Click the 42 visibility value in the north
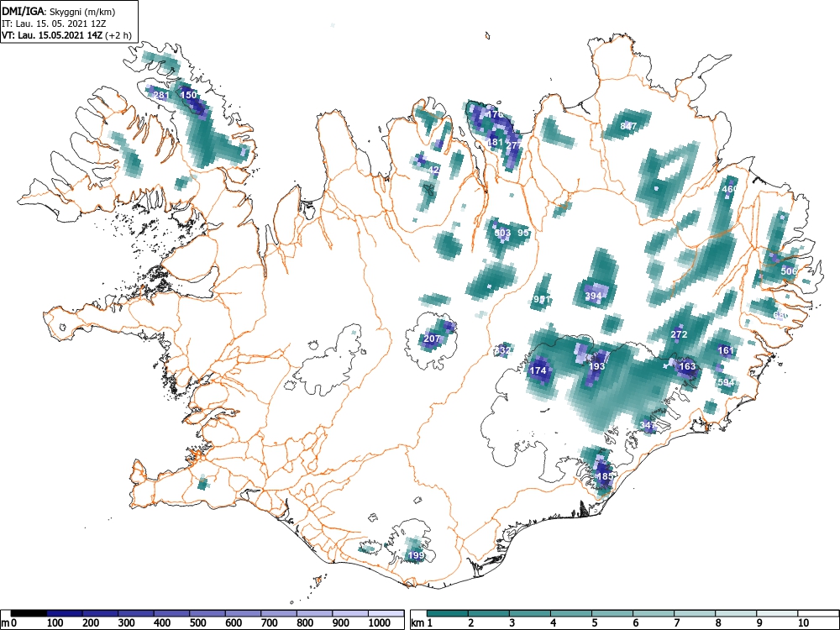 (434, 170)
